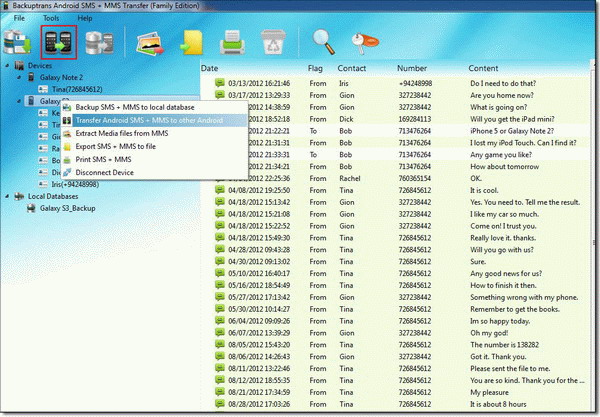Select message "Come on! I trust you."

pyautogui.click(x=503, y=226)
